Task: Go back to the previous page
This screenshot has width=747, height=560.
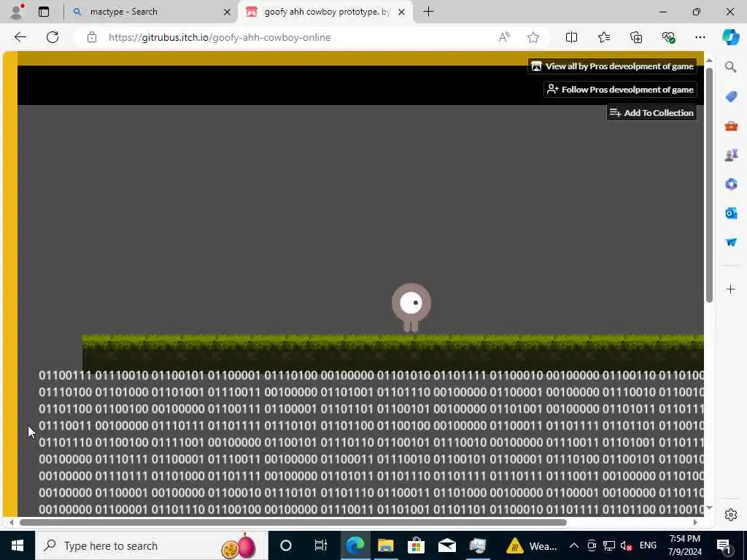Action: click(x=20, y=37)
